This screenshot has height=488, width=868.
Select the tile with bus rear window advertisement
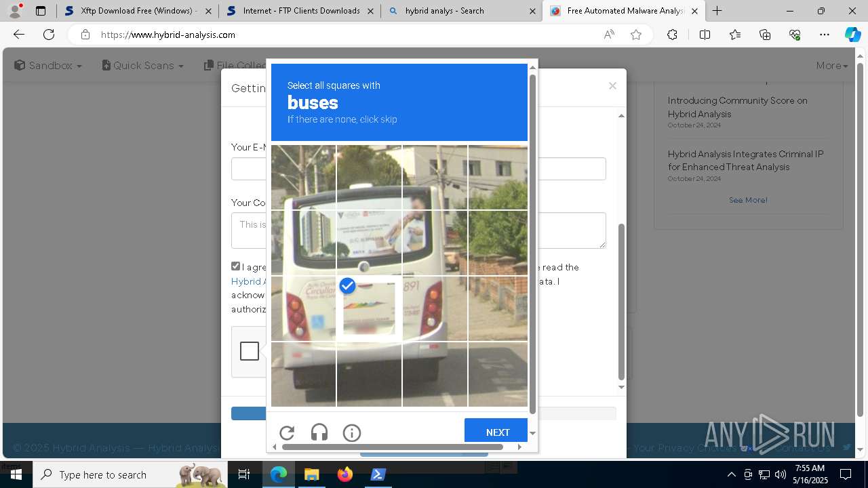[369, 243]
